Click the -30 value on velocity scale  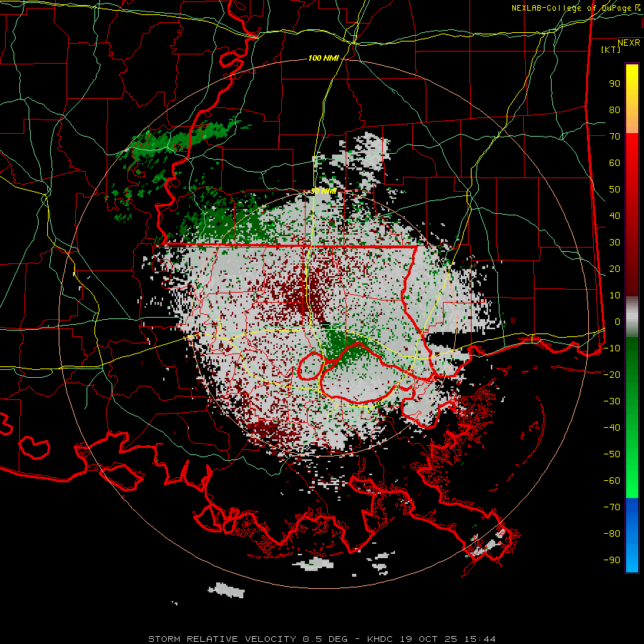click(x=612, y=401)
